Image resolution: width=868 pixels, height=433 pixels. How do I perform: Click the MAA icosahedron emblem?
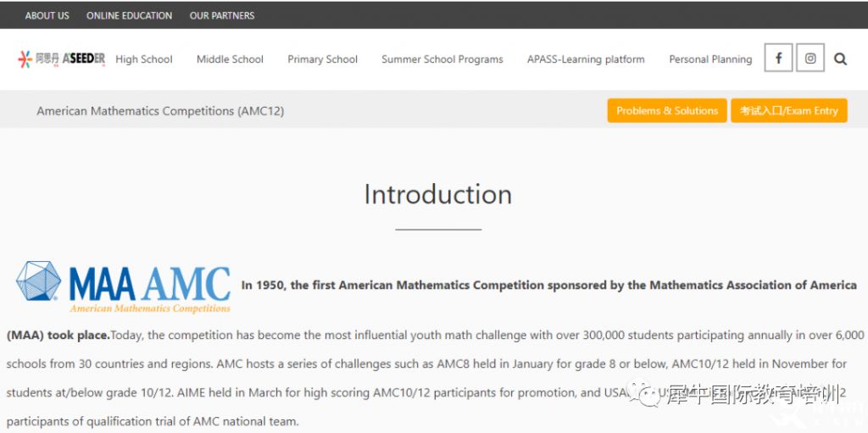coord(38,280)
